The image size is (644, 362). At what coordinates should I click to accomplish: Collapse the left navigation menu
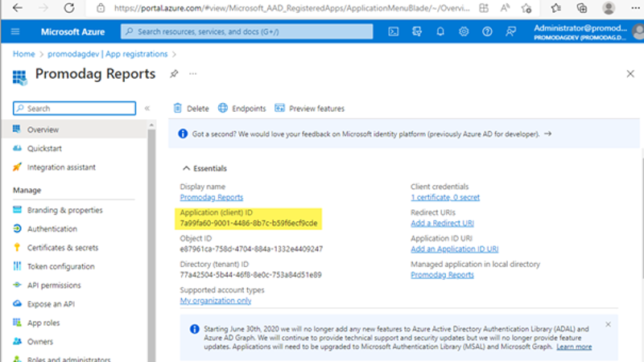tap(147, 109)
